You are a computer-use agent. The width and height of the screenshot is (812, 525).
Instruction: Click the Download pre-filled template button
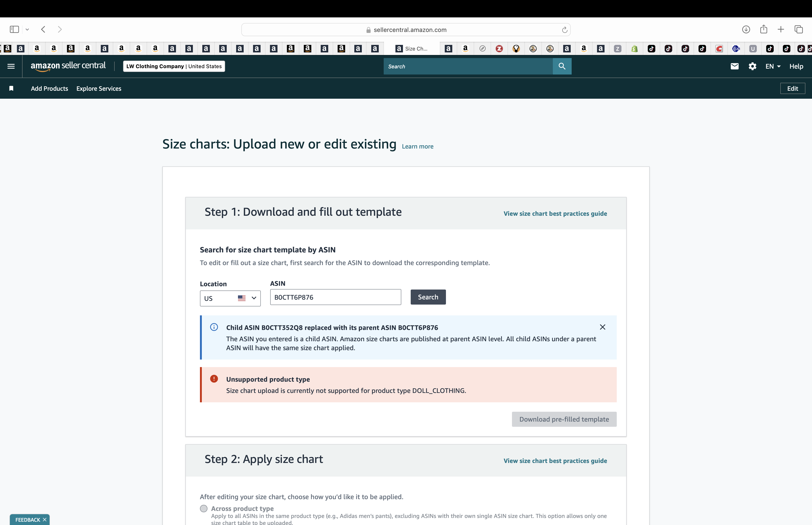point(564,419)
